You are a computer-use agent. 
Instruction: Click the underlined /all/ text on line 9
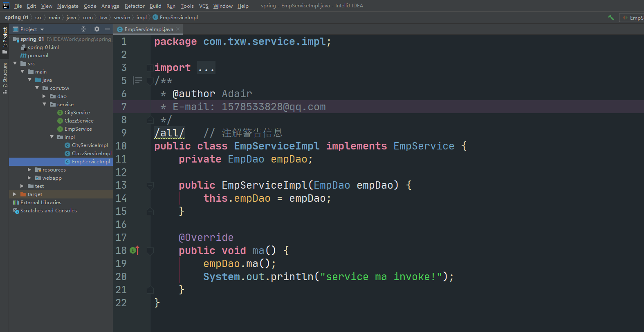tap(169, 133)
